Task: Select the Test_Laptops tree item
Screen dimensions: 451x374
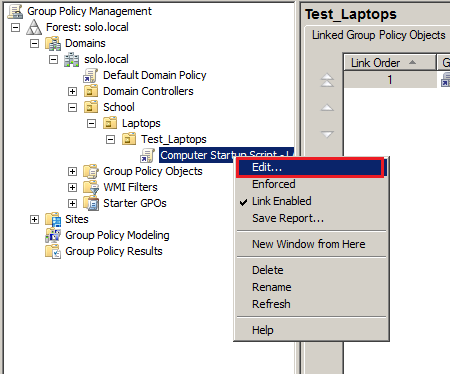Action: [174, 139]
